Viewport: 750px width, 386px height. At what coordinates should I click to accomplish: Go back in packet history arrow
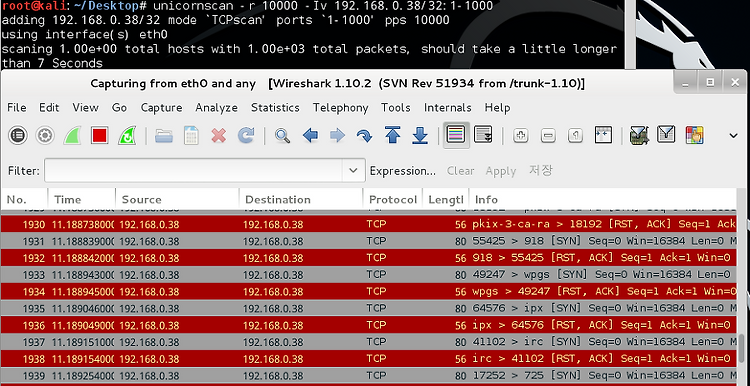click(x=310, y=136)
